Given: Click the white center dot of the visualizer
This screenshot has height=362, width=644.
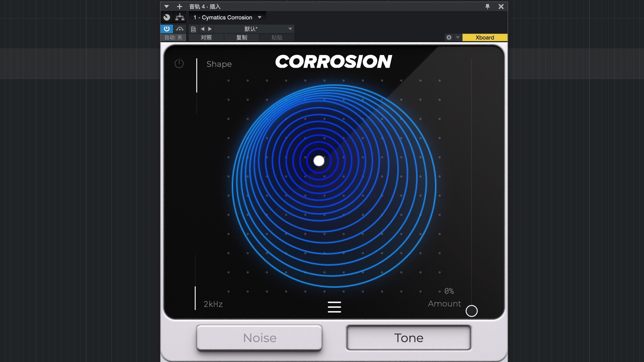Looking at the screenshot, I should [x=319, y=161].
